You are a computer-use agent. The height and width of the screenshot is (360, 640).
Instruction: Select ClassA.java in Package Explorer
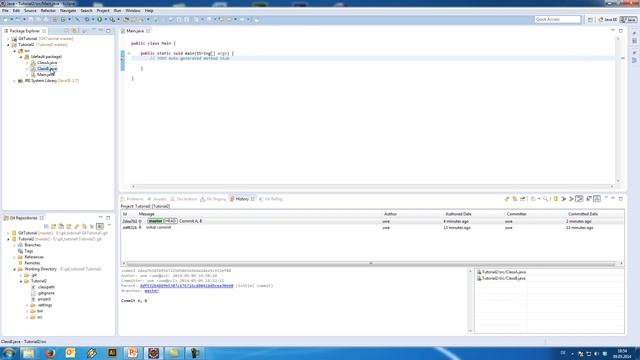click(x=47, y=63)
